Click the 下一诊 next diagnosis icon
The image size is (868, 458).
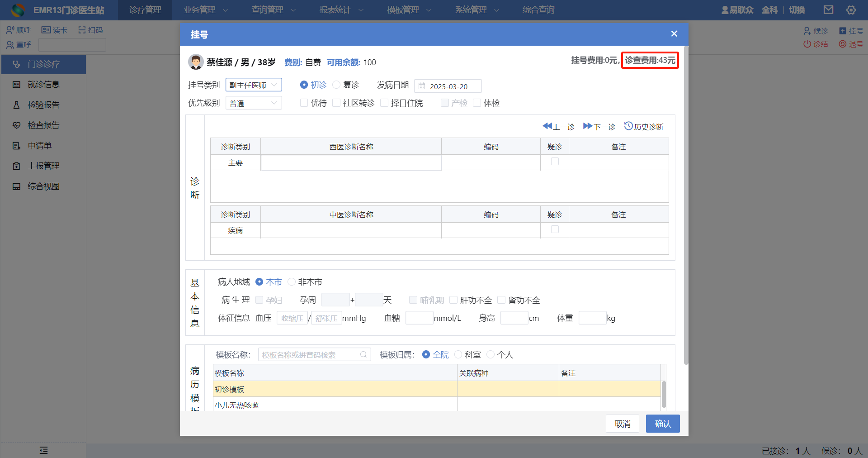point(588,126)
